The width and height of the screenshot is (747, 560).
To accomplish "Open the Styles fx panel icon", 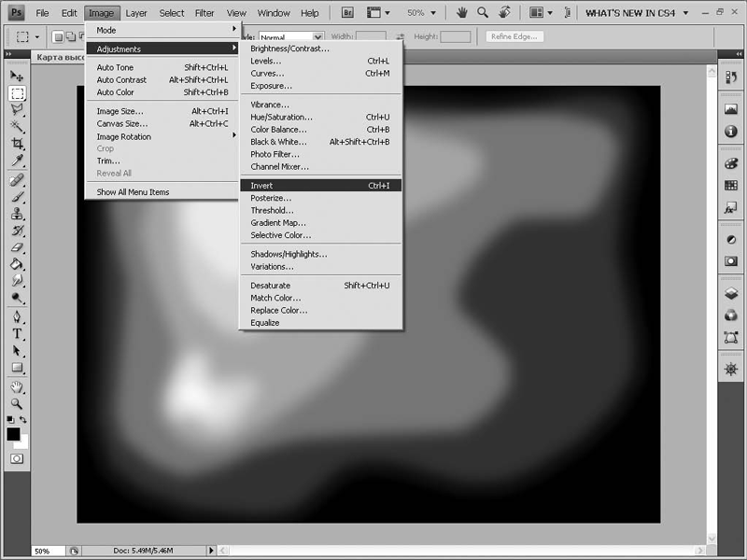I will pos(731,207).
